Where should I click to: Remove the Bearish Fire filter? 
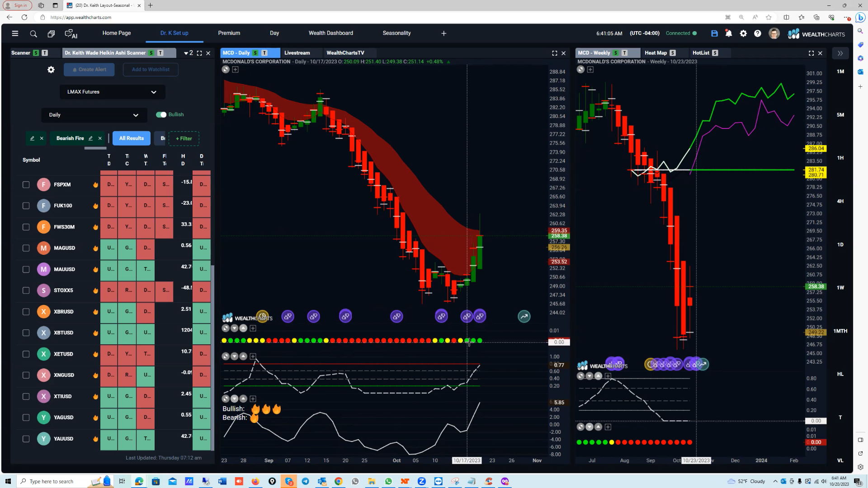tap(100, 138)
